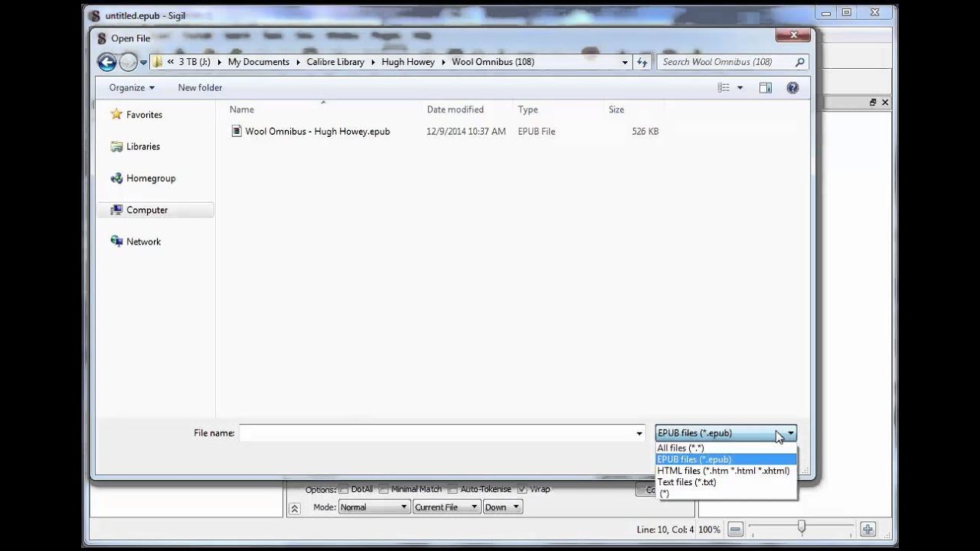The height and width of the screenshot is (551, 980).
Task: Close the Sigil side panel with X
Action: pyautogui.click(x=885, y=103)
